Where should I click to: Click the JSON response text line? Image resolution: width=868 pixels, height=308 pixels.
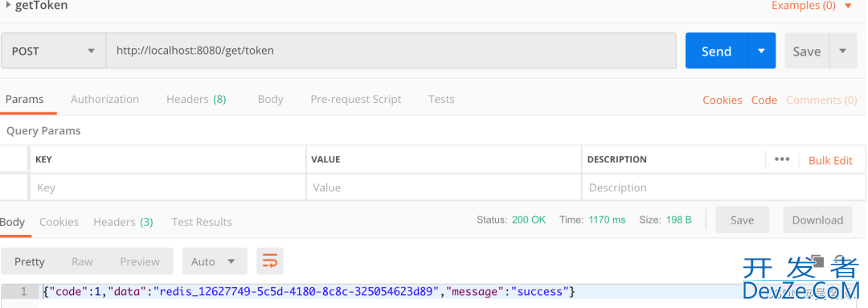(x=309, y=291)
